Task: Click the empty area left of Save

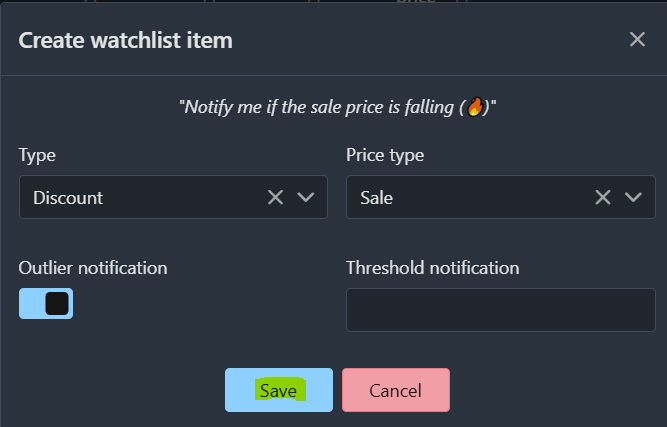Action: [120, 390]
